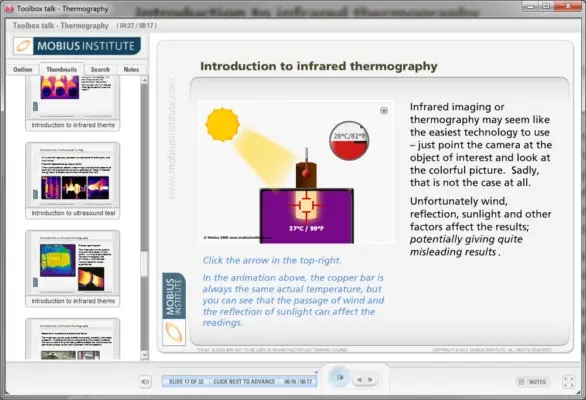Advance with the next slide arrow
This screenshot has height=400, width=586.
(370, 380)
